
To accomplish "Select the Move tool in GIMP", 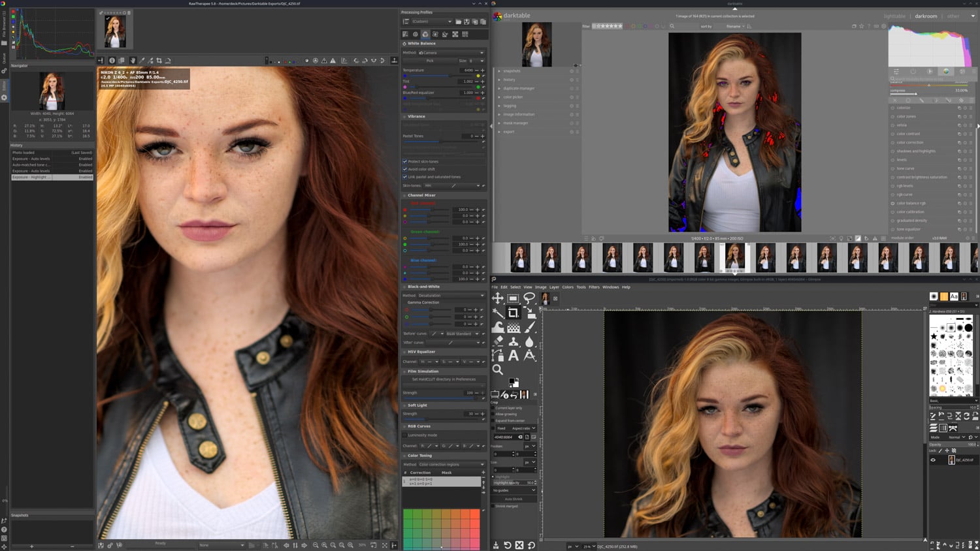I will (x=497, y=297).
